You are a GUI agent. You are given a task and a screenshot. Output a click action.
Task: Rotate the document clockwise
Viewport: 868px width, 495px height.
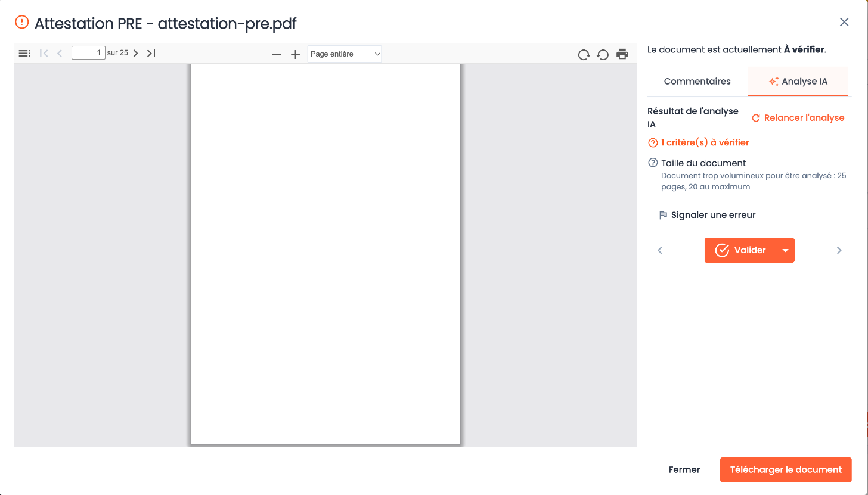tap(584, 54)
